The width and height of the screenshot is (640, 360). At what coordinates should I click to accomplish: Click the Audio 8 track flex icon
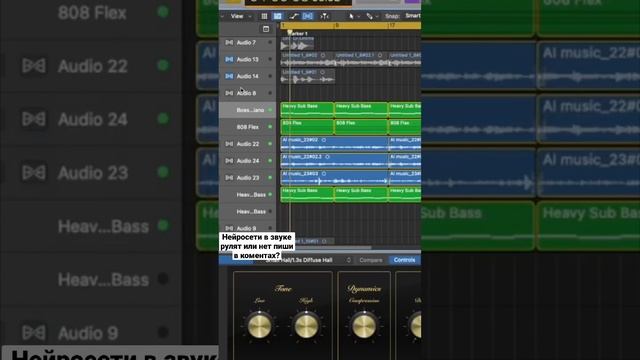point(229,93)
